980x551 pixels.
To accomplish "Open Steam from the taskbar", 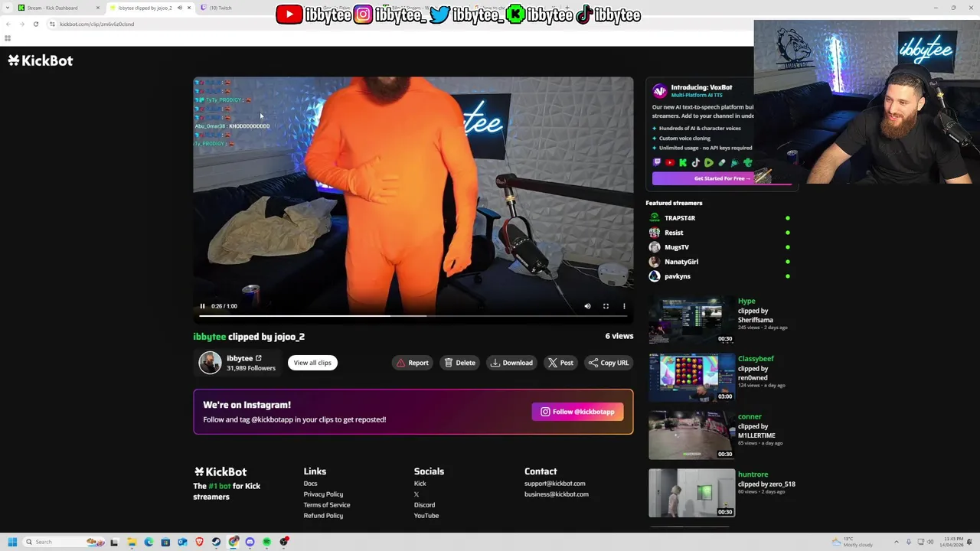I will [x=216, y=542].
